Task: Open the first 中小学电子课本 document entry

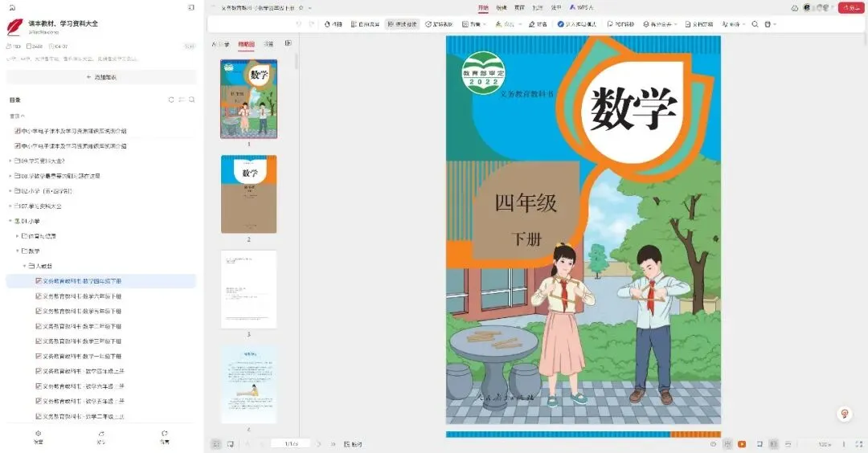Action: (70, 131)
